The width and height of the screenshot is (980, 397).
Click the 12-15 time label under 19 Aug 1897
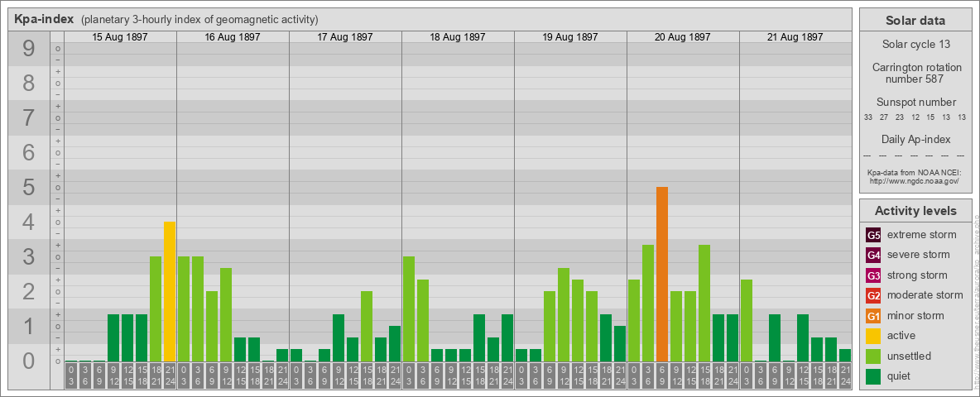578,375
